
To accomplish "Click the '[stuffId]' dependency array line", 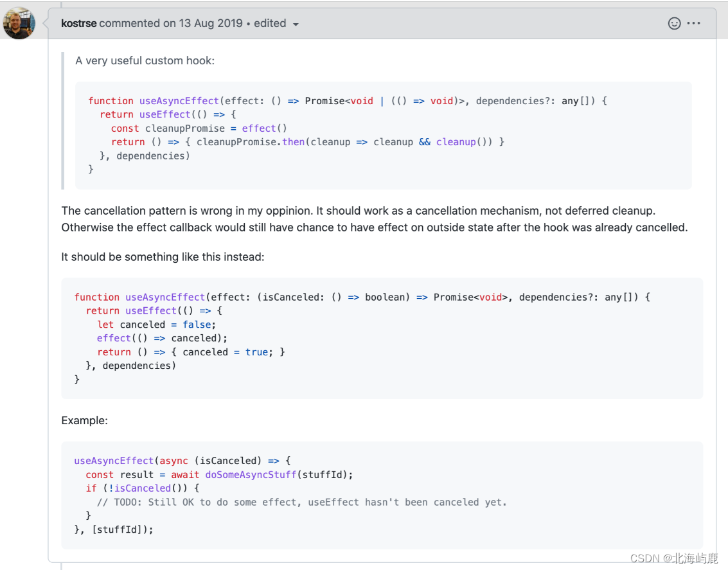I will click(x=114, y=530).
